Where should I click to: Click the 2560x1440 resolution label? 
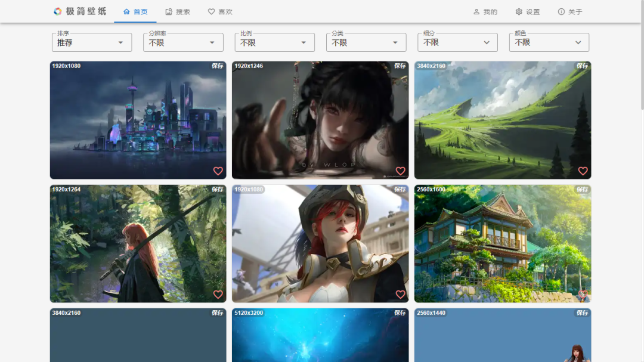pos(431,313)
